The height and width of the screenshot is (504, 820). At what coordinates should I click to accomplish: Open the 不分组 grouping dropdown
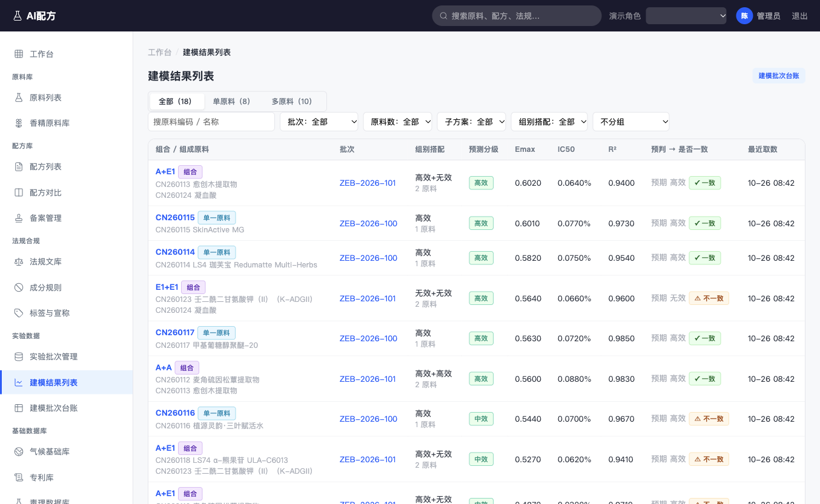coord(631,122)
